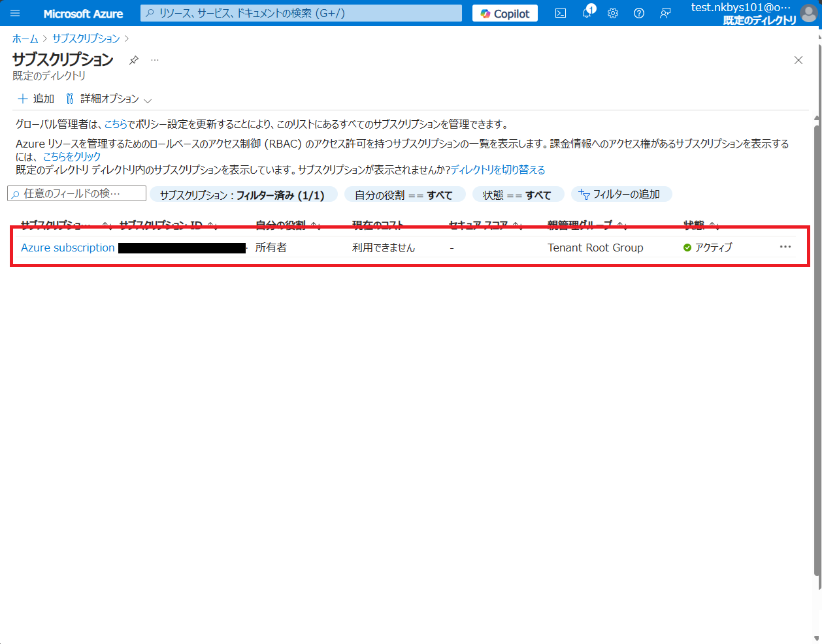Click the 追加 button to add a subscription

tap(35, 99)
